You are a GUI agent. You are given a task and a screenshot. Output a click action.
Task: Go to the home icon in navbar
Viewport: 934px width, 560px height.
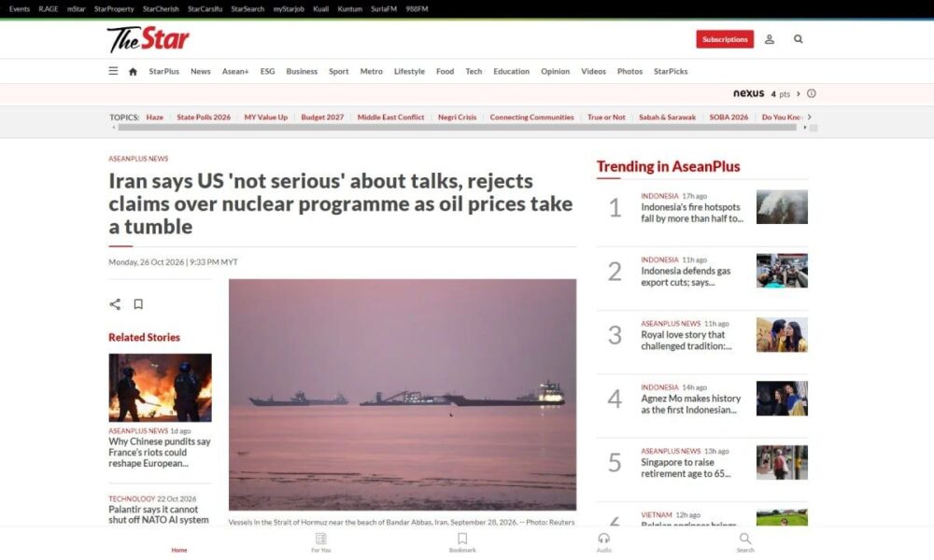tap(133, 72)
